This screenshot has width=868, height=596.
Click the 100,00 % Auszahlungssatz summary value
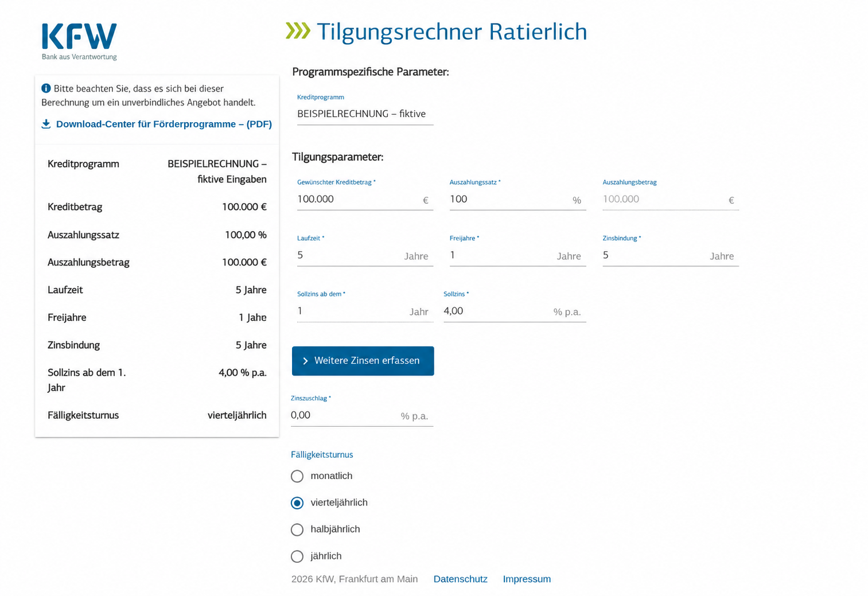click(246, 235)
